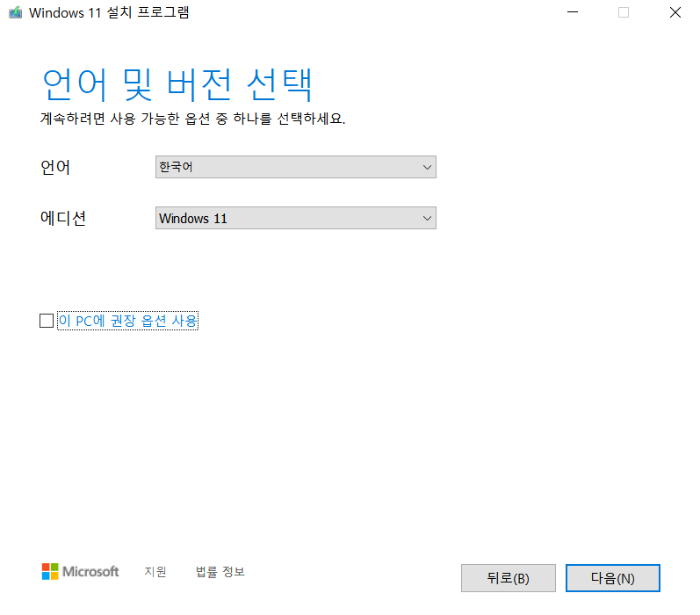
Task: Click the heading '언어 및 버전 선택'
Action: (177, 84)
